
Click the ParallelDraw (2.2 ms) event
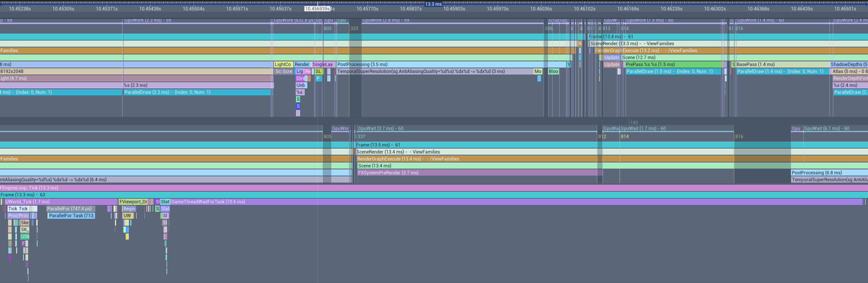click(x=197, y=92)
